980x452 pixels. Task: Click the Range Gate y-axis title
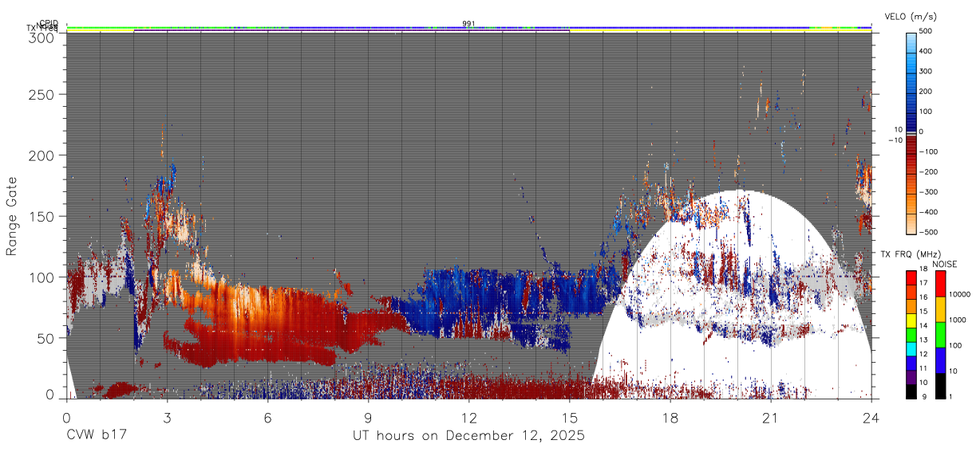pos(12,214)
